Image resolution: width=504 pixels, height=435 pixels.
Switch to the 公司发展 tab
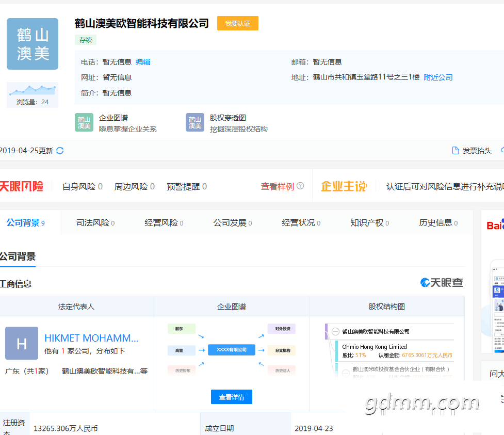coord(232,222)
